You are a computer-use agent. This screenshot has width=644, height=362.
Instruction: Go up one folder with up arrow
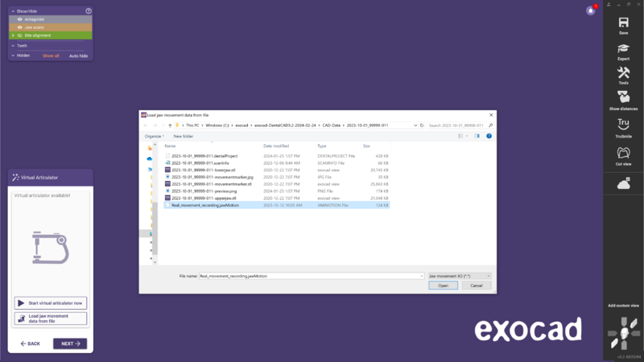tap(170, 125)
